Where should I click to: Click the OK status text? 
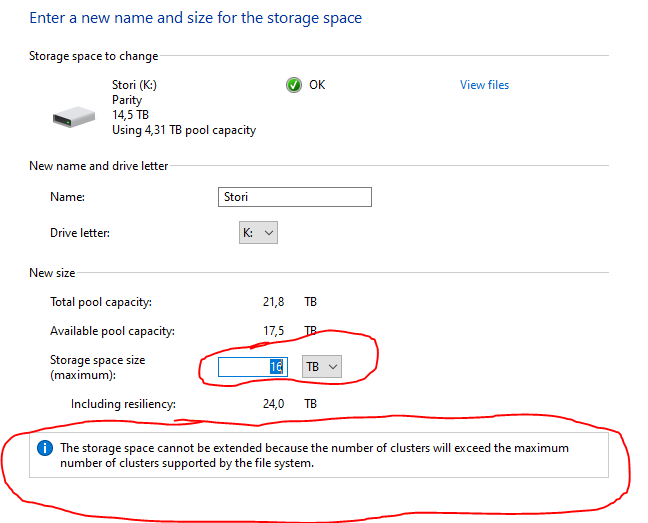(317, 85)
